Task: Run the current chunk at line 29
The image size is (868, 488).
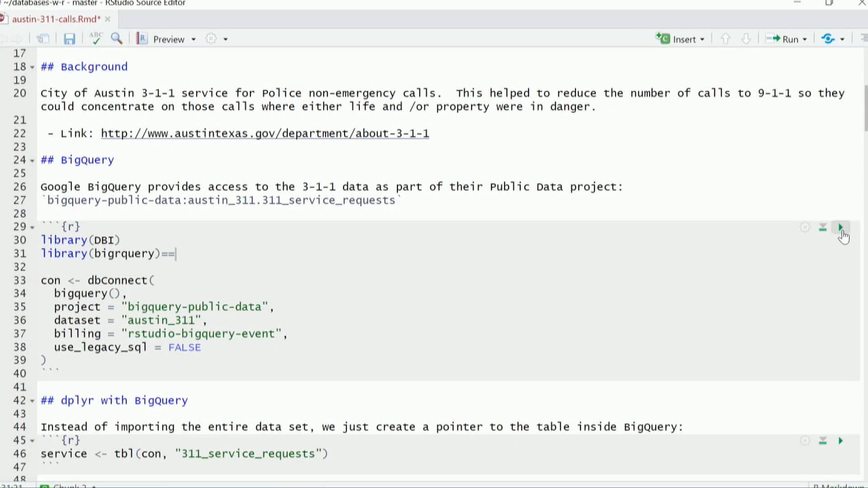Action: [840, 227]
